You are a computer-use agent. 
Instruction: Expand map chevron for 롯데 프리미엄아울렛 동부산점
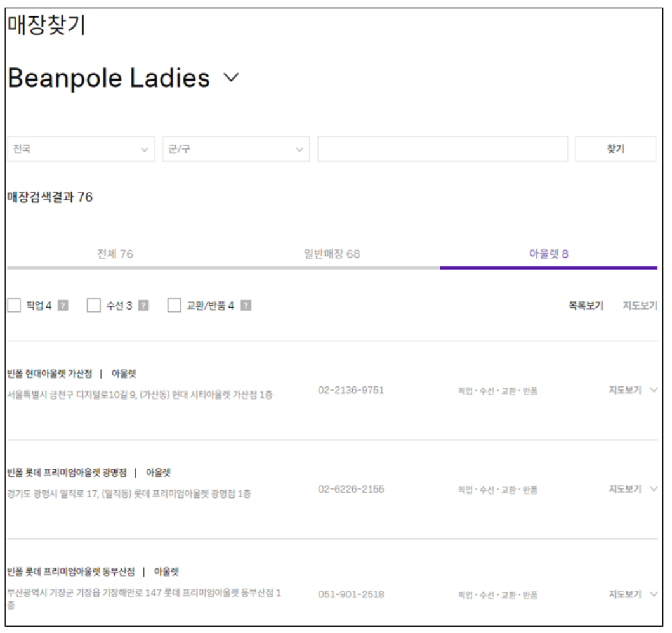pyautogui.click(x=654, y=594)
